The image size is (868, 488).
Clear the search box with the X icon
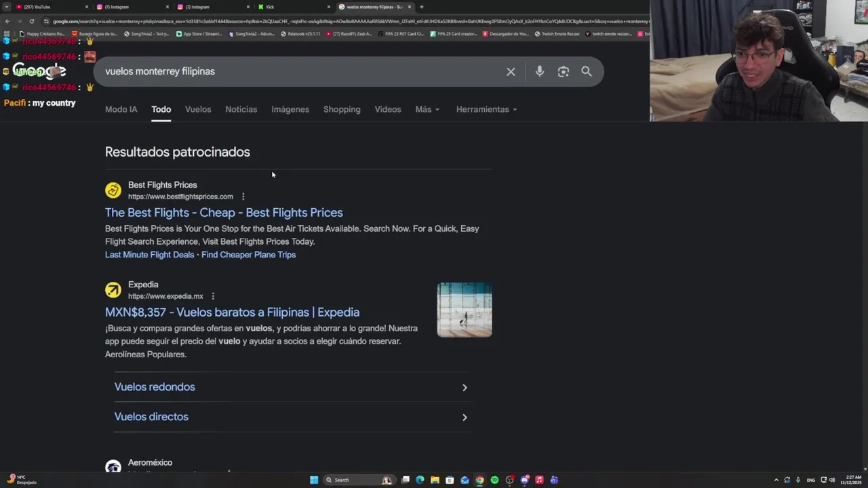511,72
